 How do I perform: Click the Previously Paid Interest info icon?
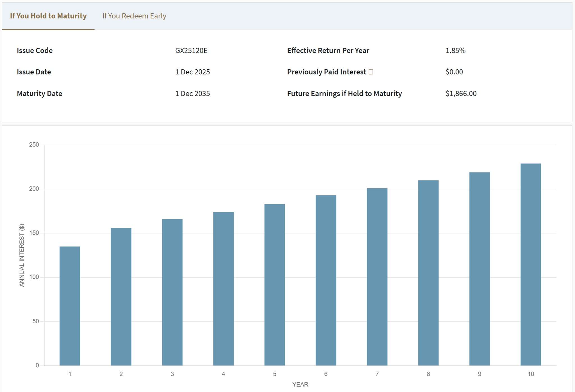[x=371, y=72]
